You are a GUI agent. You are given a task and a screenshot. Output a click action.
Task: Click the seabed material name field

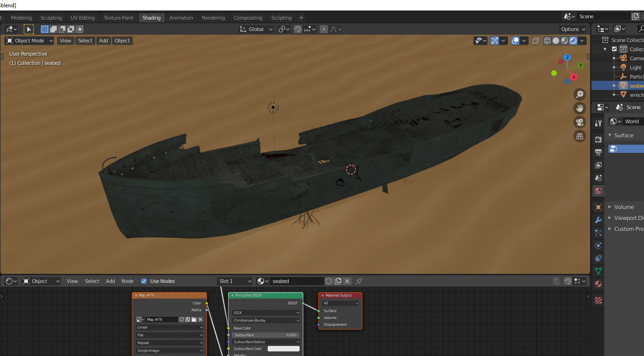(x=296, y=281)
